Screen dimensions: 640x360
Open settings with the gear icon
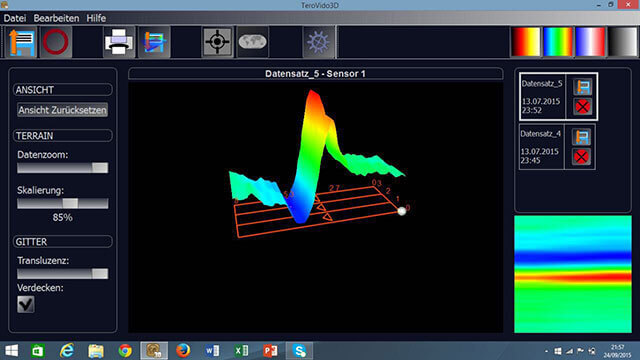click(x=318, y=42)
